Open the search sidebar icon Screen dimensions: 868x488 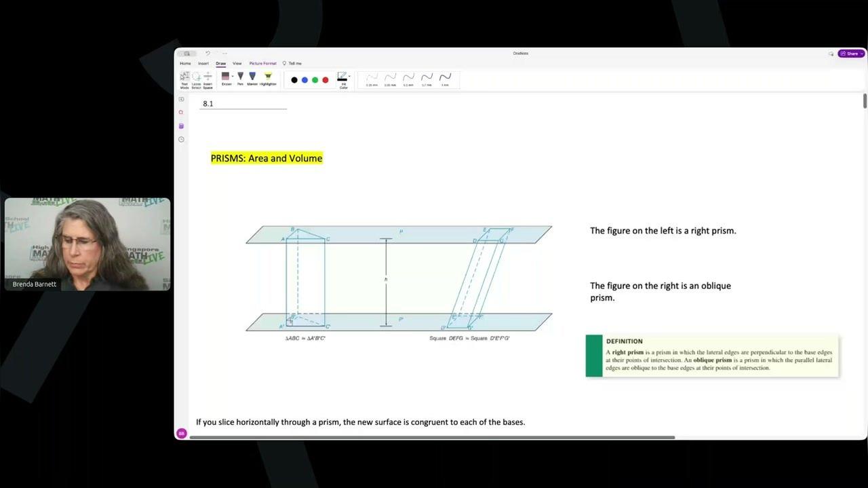181,112
